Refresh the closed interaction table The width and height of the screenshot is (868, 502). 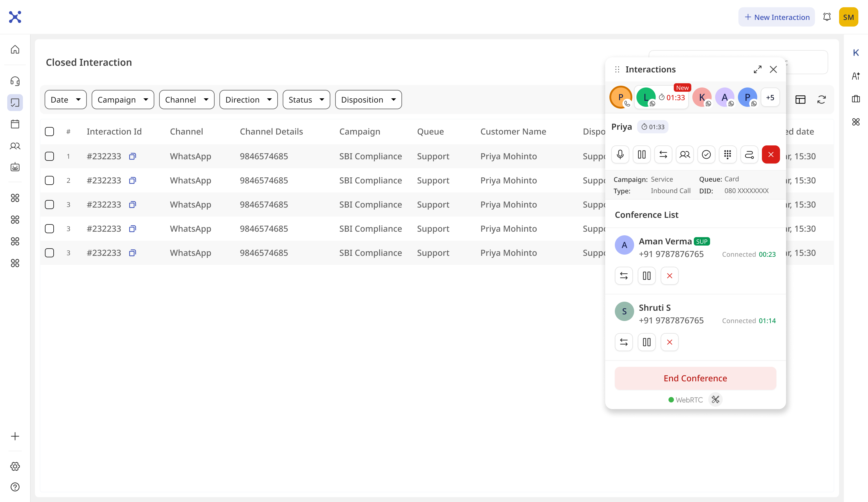click(822, 100)
